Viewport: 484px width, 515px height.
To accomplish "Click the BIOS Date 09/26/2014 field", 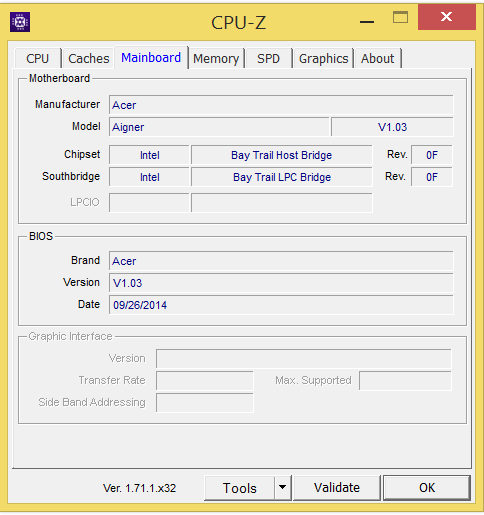I will [281, 305].
